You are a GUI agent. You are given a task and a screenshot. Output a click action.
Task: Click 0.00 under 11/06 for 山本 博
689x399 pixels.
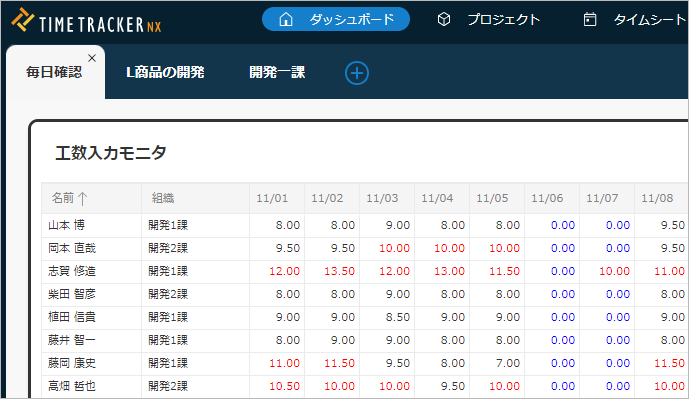563,225
